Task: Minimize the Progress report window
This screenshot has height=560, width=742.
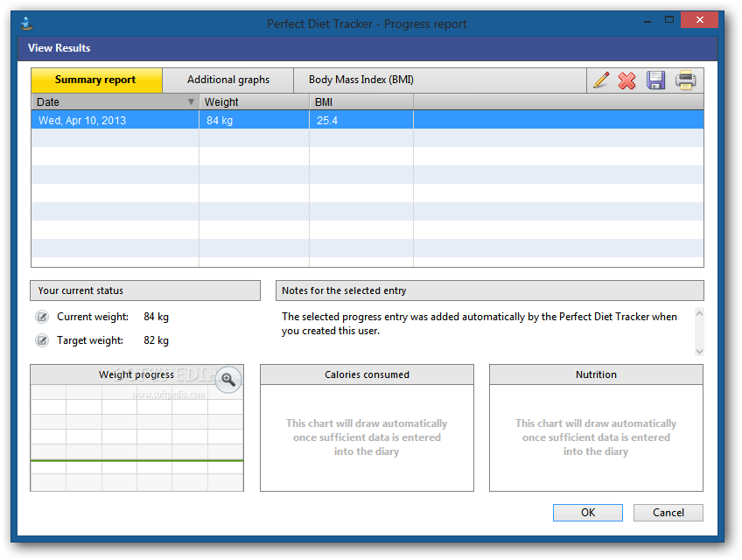Action: (647, 21)
